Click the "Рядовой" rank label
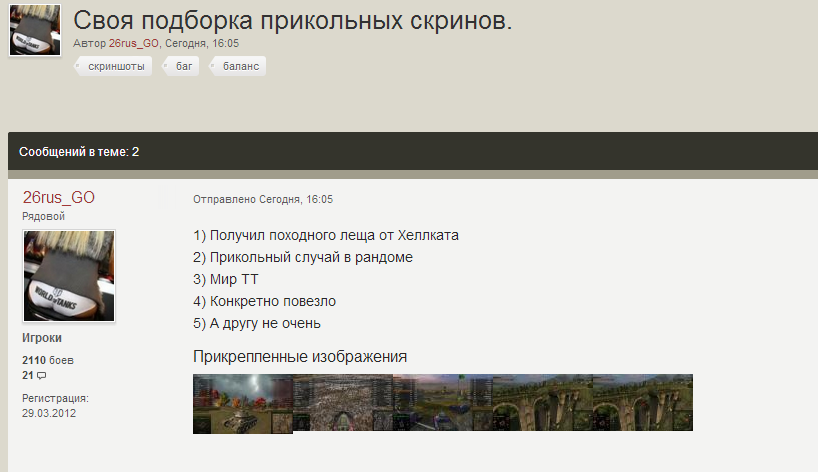This screenshot has width=818, height=472. pos(43,216)
